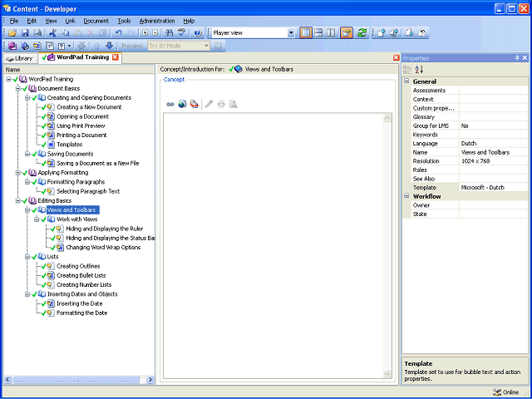
Task: Switch to the Library tab
Action: [x=20, y=58]
